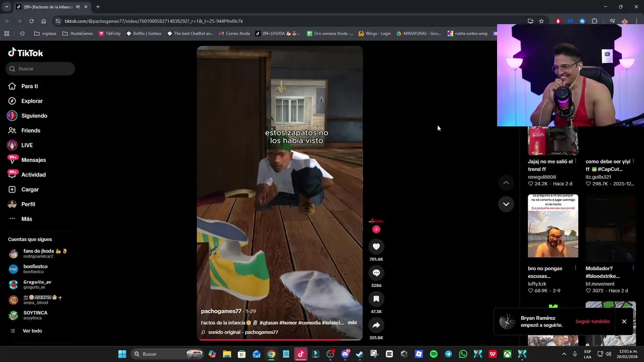Open comments using the speech bubble icon
This screenshot has height=362, width=644.
[376, 273]
